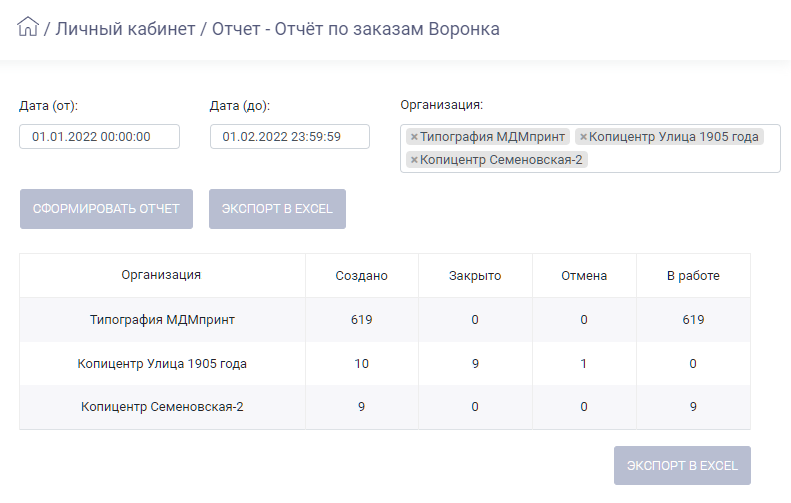Select the Типография МДМпринт table row
The height and width of the screenshot is (503, 791).
click(385, 320)
